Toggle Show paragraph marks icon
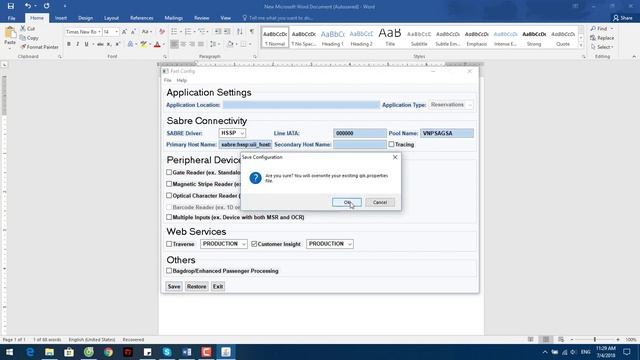The width and height of the screenshot is (640, 360). pyautogui.click(x=252, y=32)
